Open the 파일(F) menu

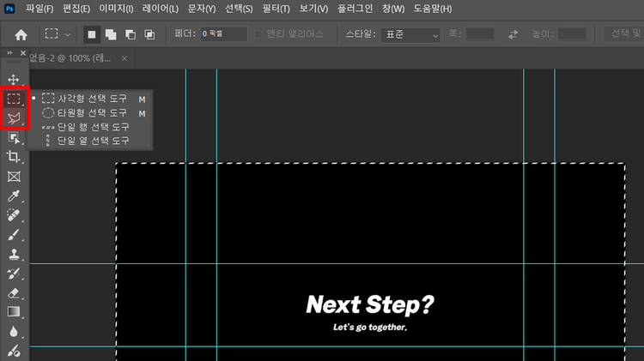pos(39,9)
